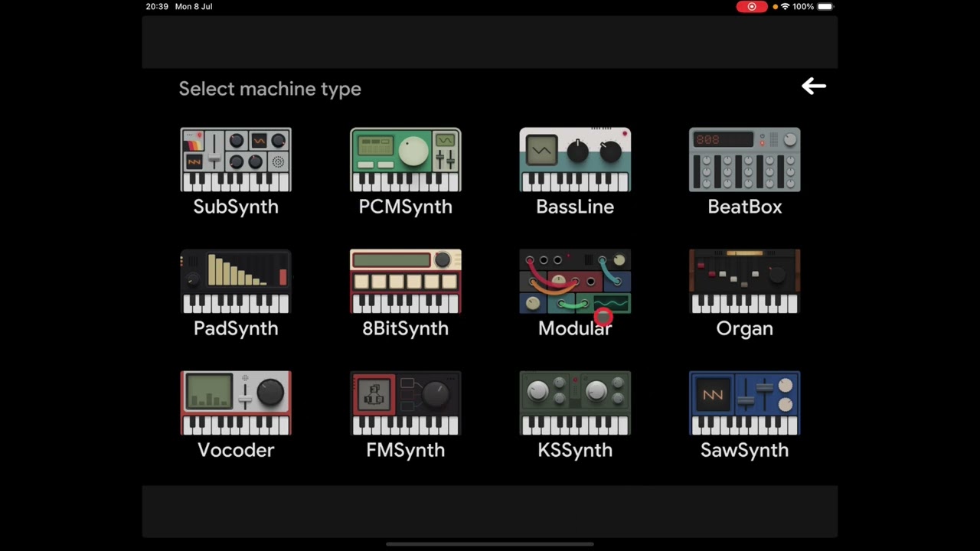Click the 8BitSynth label
The width and height of the screenshot is (980, 551).
[406, 328]
